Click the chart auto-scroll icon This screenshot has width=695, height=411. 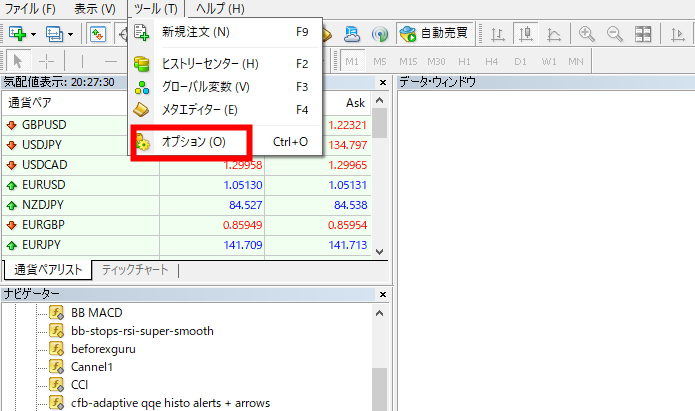[x=677, y=34]
